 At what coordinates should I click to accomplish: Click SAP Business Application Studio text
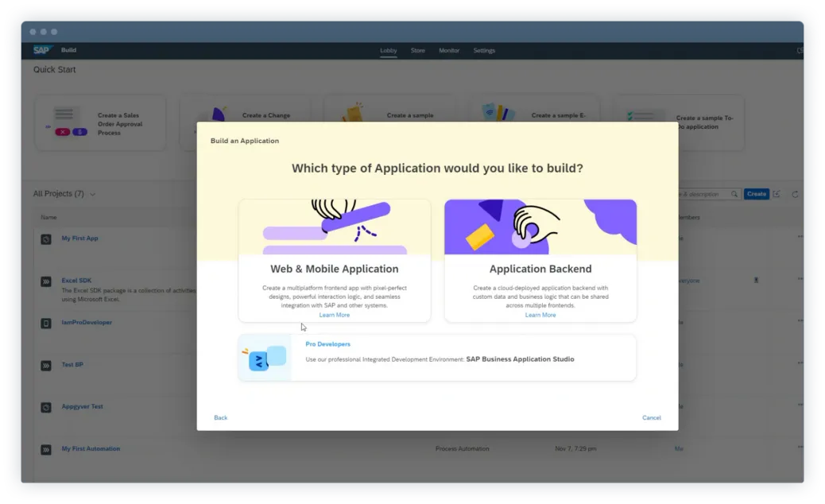(520, 359)
